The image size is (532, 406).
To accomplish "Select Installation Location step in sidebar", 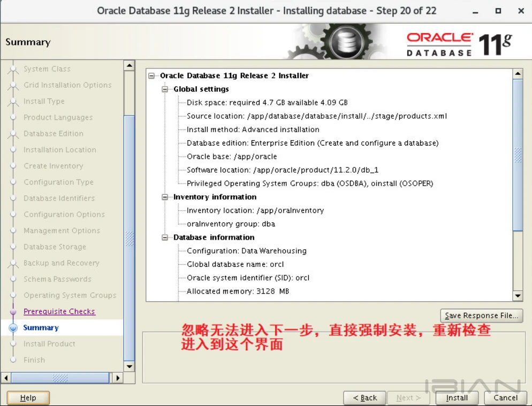I will click(x=60, y=150).
